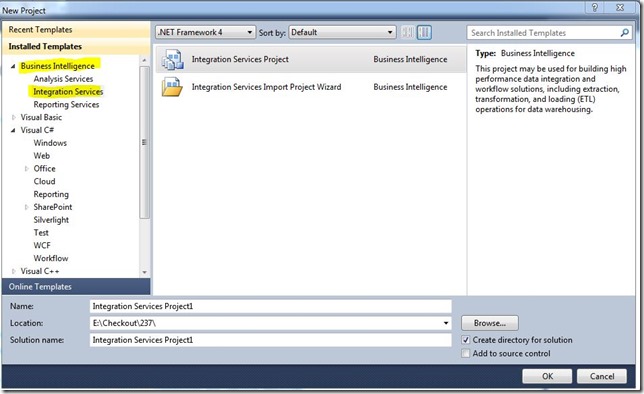This screenshot has width=644, height=394.
Task: Collapse the Visual C# tree node
Action: point(13,130)
